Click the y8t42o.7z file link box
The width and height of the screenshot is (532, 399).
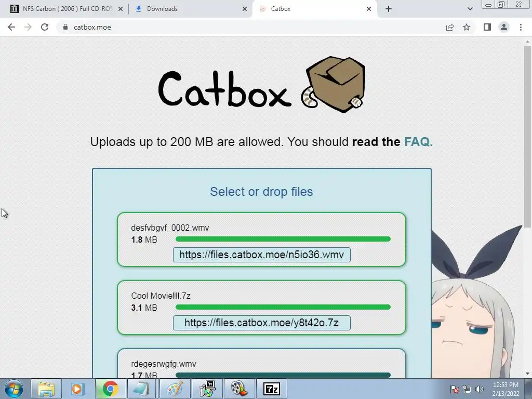[x=262, y=323]
